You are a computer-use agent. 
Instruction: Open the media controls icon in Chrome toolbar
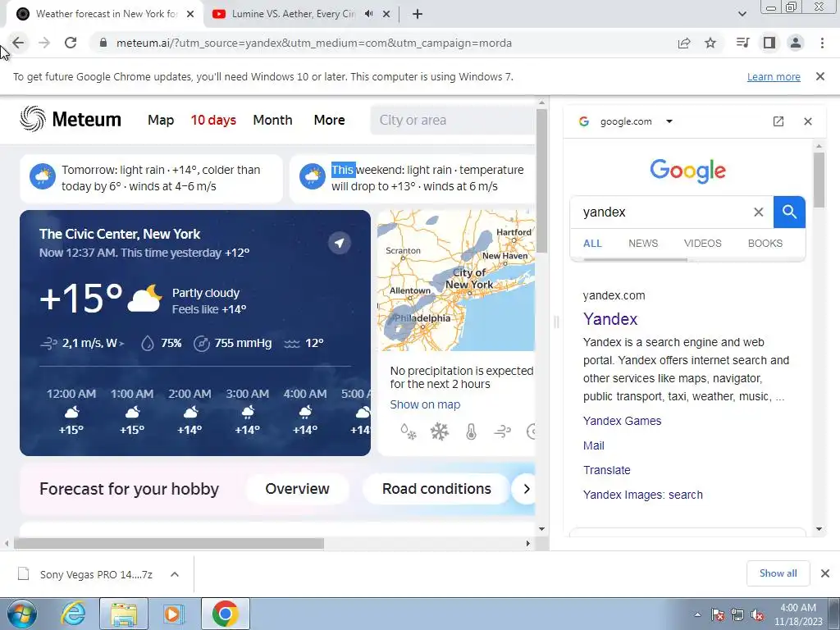tap(742, 43)
